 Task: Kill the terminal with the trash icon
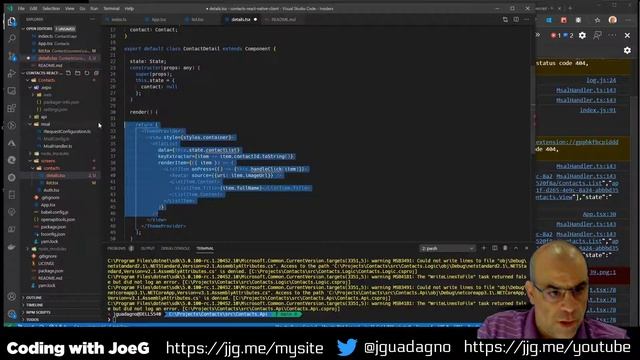coord(505,248)
